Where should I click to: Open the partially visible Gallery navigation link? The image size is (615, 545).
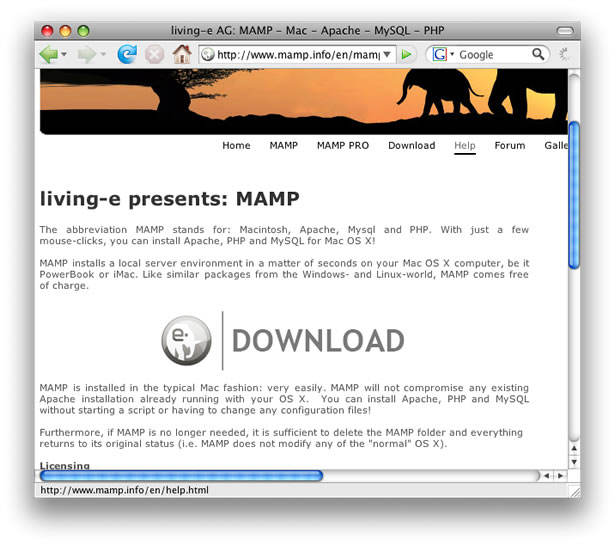[x=556, y=145]
